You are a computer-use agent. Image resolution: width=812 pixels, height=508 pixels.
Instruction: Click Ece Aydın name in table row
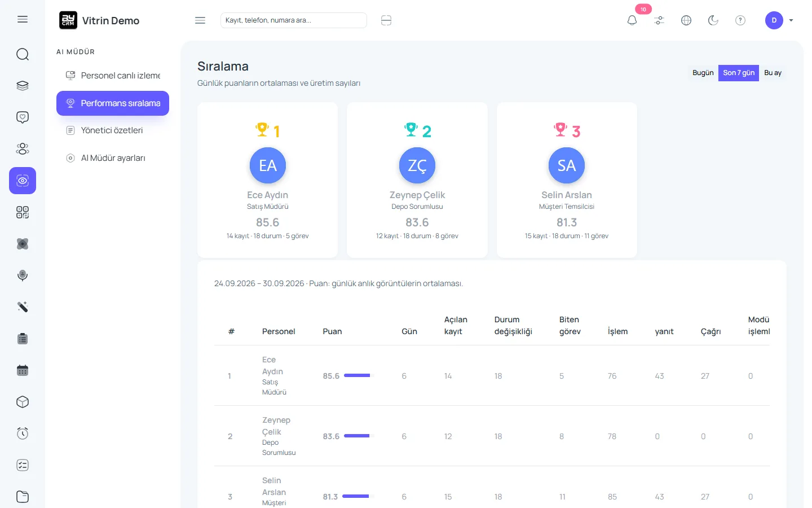[273, 366]
